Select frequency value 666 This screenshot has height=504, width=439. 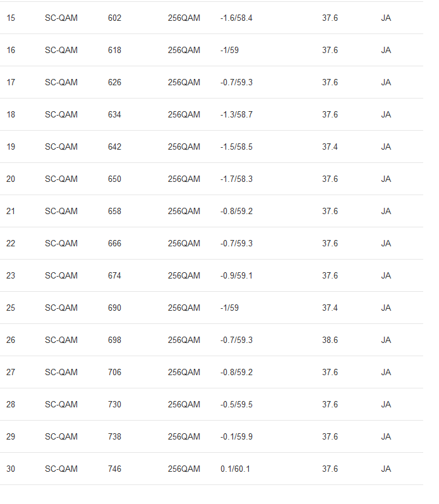114,244
